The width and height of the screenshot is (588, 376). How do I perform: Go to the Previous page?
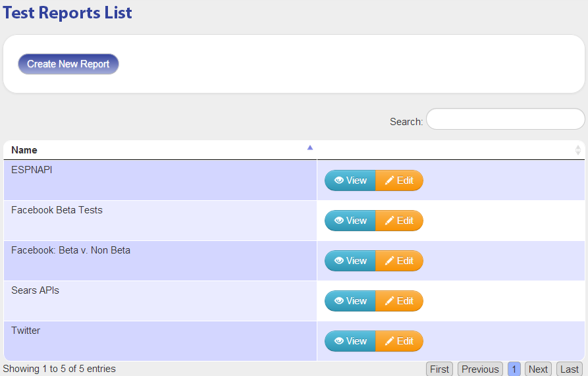pyautogui.click(x=481, y=369)
